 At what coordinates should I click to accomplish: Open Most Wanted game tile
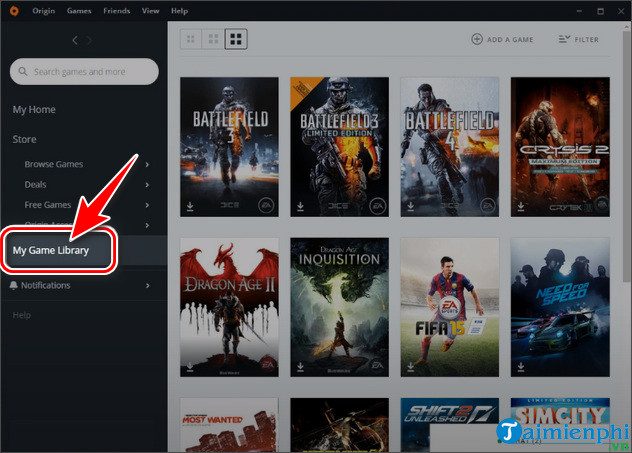229,425
